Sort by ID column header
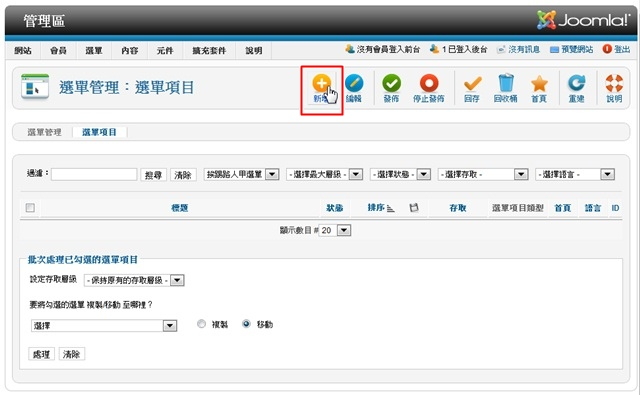This screenshot has width=640, height=395. (x=615, y=208)
